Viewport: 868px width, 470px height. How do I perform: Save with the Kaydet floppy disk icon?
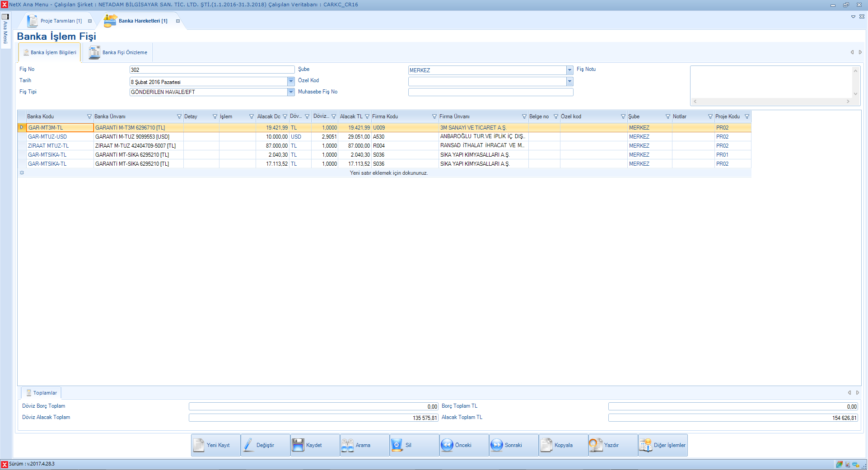pyautogui.click(x=298, y=445)
